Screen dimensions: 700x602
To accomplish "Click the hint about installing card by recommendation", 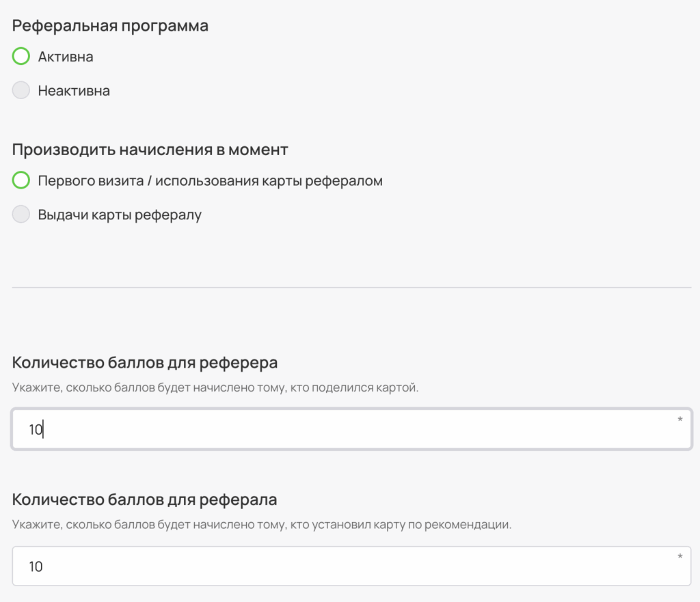I will (262, 525).
